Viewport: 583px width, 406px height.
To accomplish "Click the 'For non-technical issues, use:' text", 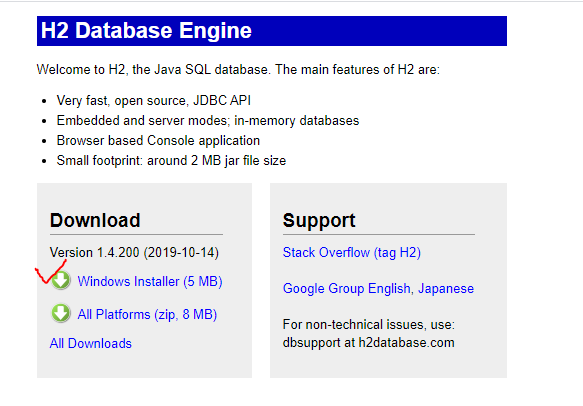I will pyautogui.click(x=368, y=325).
